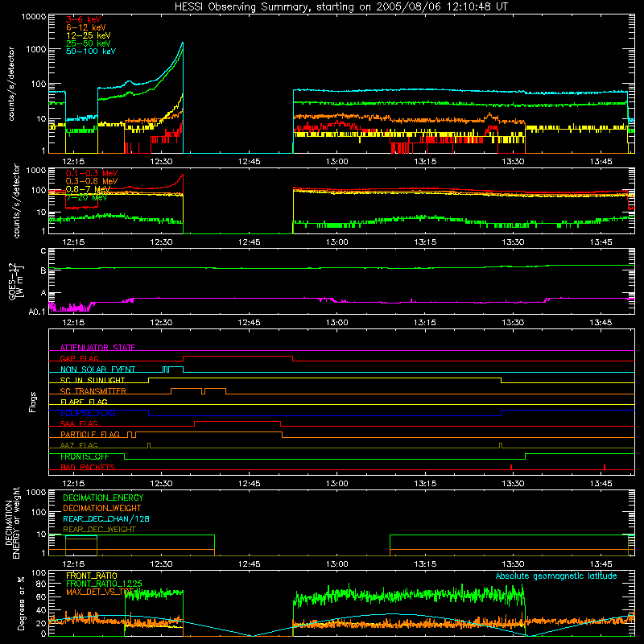
Task: Click the 7-20 MeV legend label
Action: pyautogui.click(x=86, y=197)
